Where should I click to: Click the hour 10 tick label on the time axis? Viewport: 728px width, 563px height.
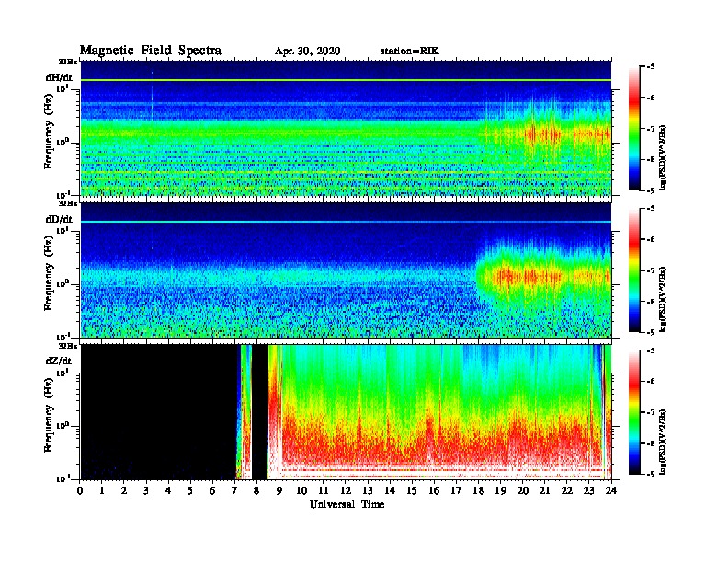301,490
